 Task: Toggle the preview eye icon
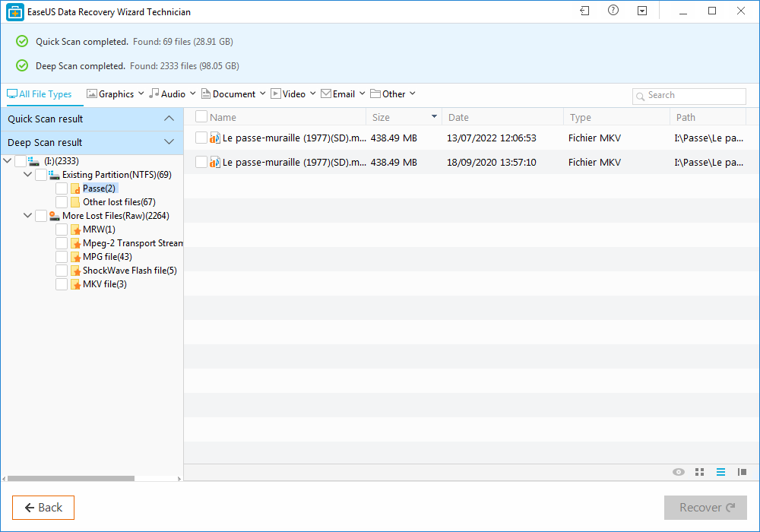tap(679, 472)
